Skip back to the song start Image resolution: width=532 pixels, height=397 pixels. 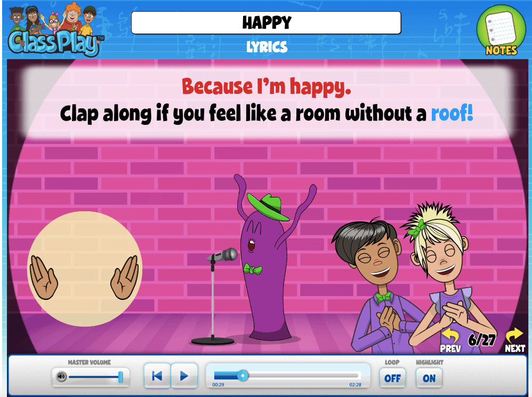tap(157, 376)
